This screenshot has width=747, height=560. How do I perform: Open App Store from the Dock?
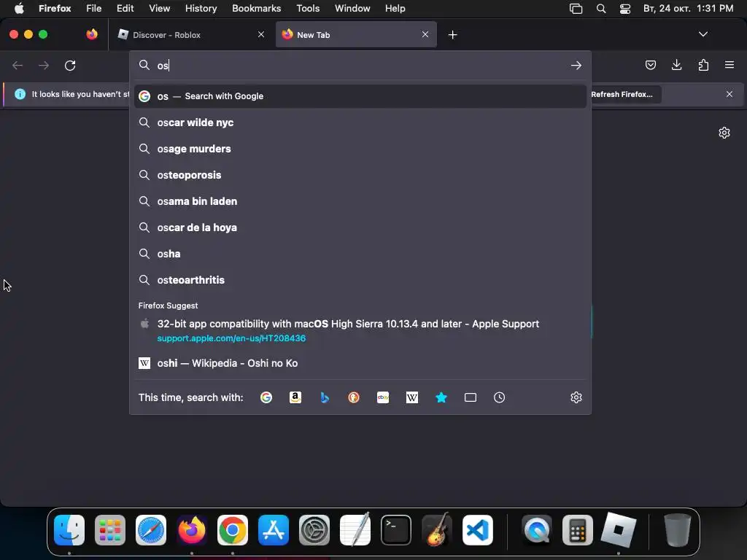coord(274,530)
